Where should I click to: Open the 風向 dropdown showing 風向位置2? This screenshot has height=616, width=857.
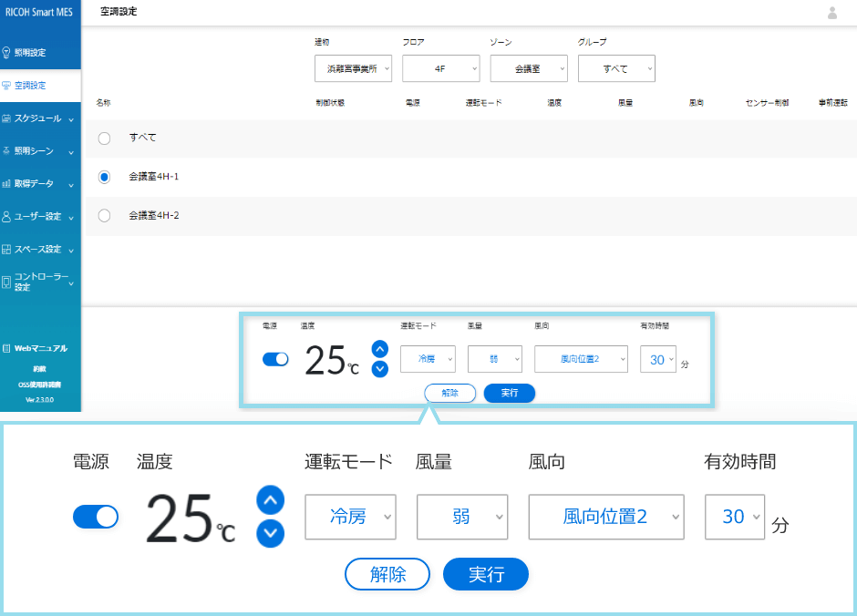(581, 359)
